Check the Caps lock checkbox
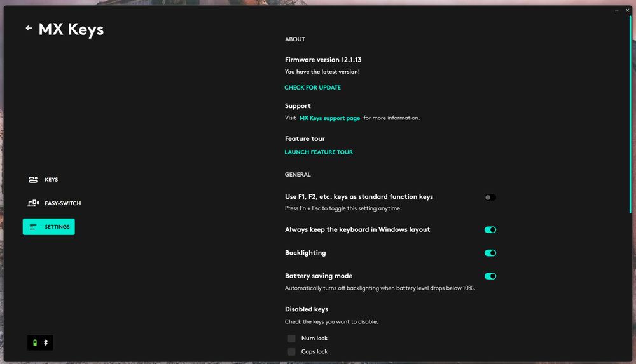 (x=292, y=352)
